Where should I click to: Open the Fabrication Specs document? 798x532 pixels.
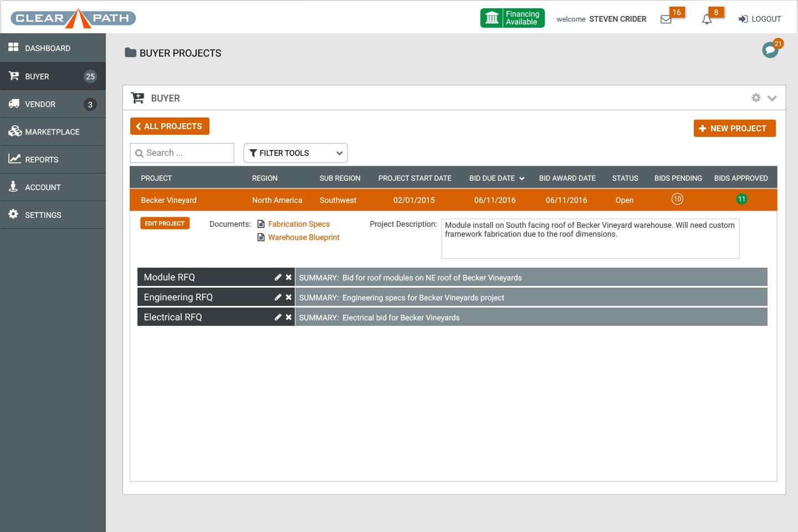pos(299,224)
